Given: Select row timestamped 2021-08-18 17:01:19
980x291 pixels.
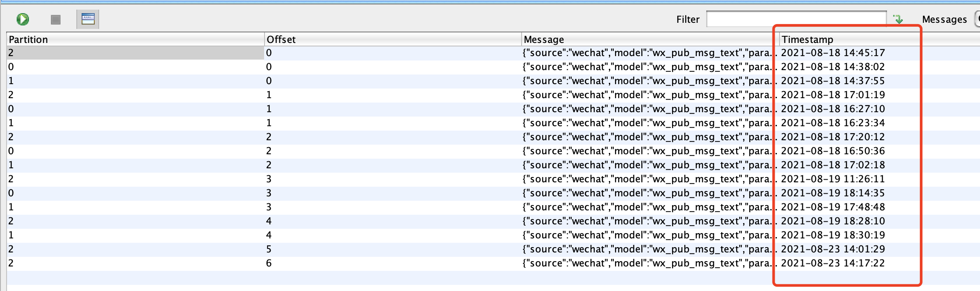Looking at the screenshot, I should 493,95.
